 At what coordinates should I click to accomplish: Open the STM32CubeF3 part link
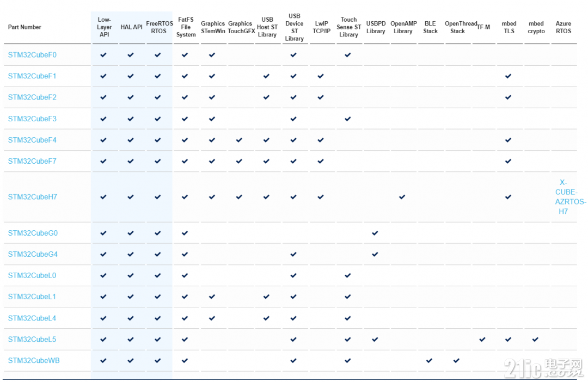point(32,119)
